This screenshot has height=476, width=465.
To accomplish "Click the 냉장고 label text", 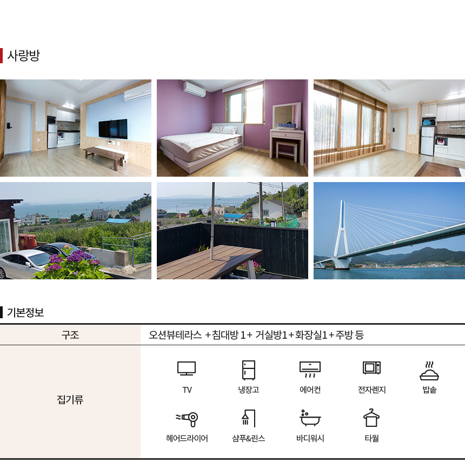I will [248, 390].
